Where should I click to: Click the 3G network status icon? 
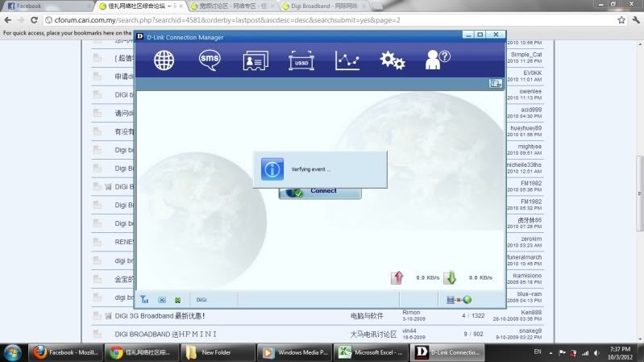[161, 299]
